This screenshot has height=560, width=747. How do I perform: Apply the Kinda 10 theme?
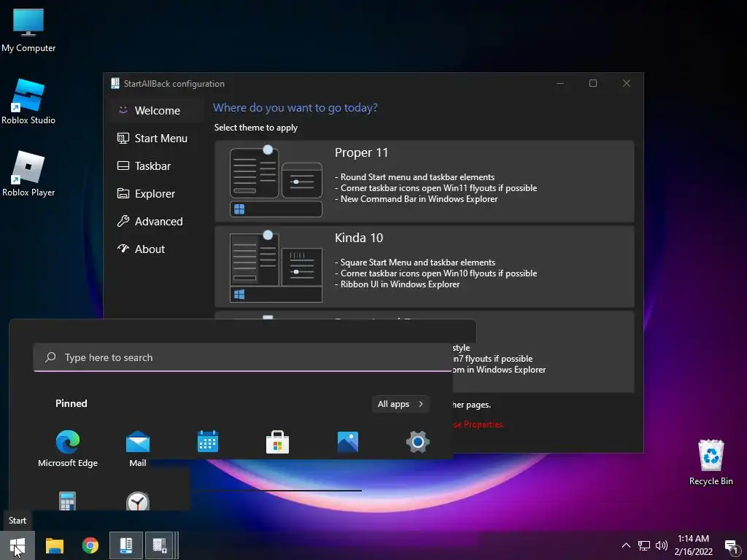click(x=424, y=266)
